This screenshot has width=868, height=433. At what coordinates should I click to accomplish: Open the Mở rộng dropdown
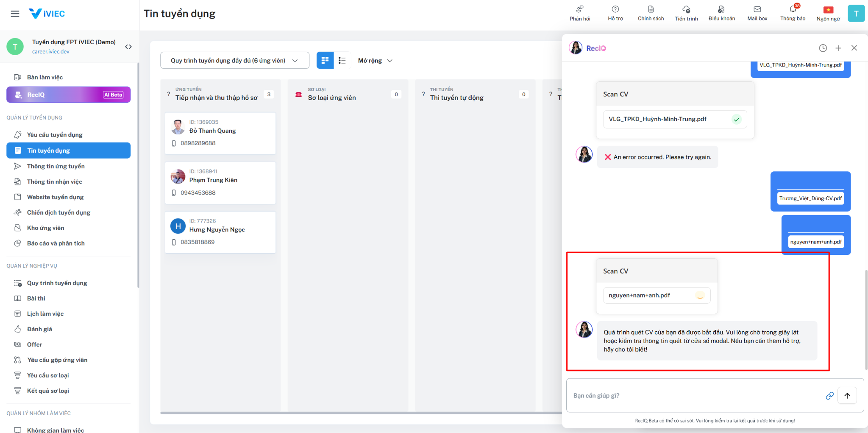375,61
